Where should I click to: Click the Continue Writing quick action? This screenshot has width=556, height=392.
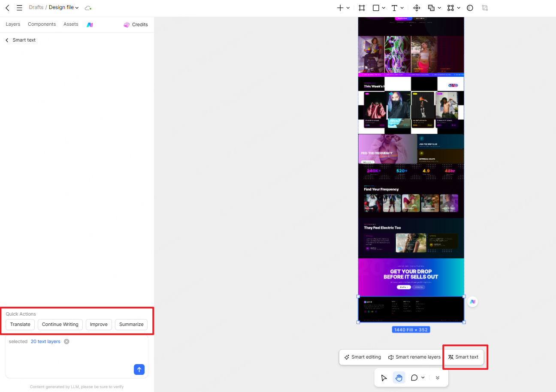(x=60, y=325)
